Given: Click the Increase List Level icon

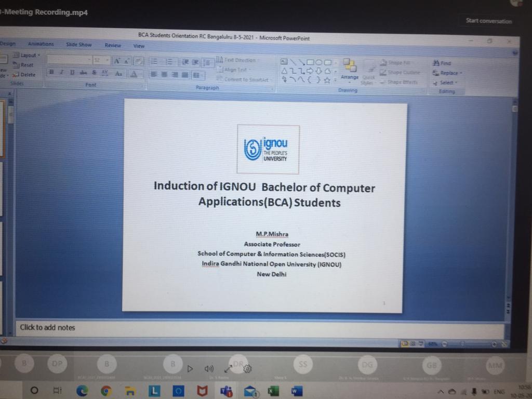Looking at the screenshot, I should pyautogui.click(x=196, y=62).
